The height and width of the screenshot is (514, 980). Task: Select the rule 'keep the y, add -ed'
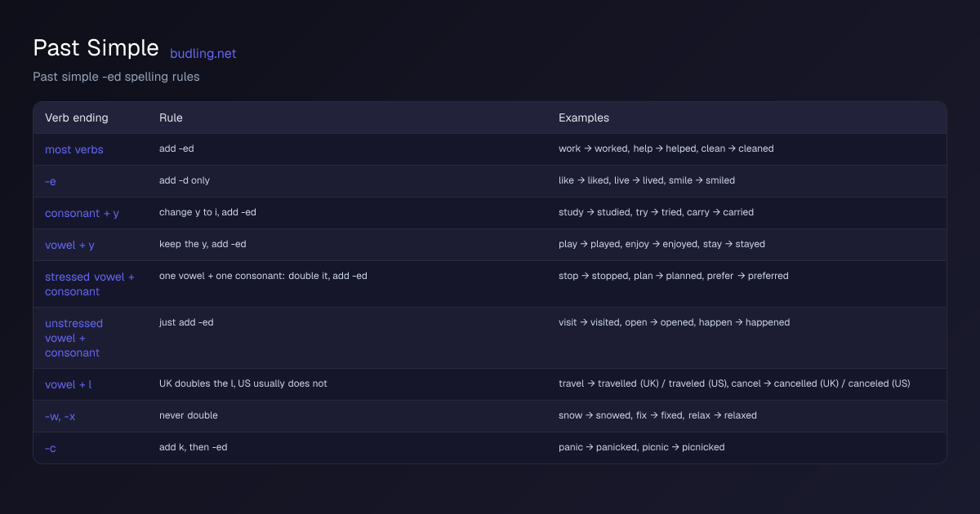203,244
